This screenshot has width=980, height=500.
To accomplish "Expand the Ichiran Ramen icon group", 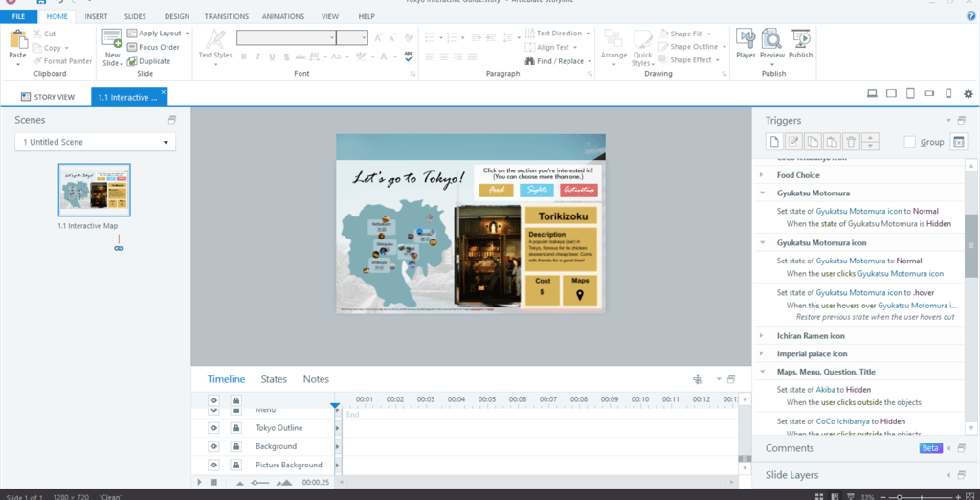I will (x=761, y=336).
